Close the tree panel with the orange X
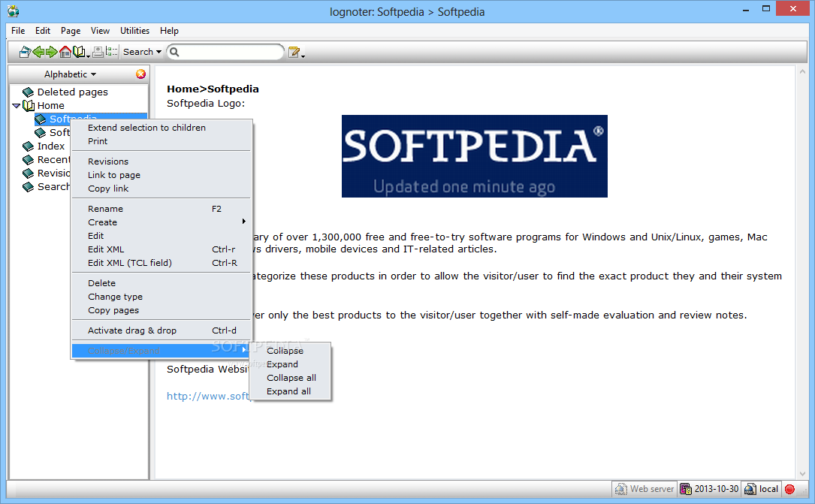This screenshot has height=504, width=815. [141, 74]
